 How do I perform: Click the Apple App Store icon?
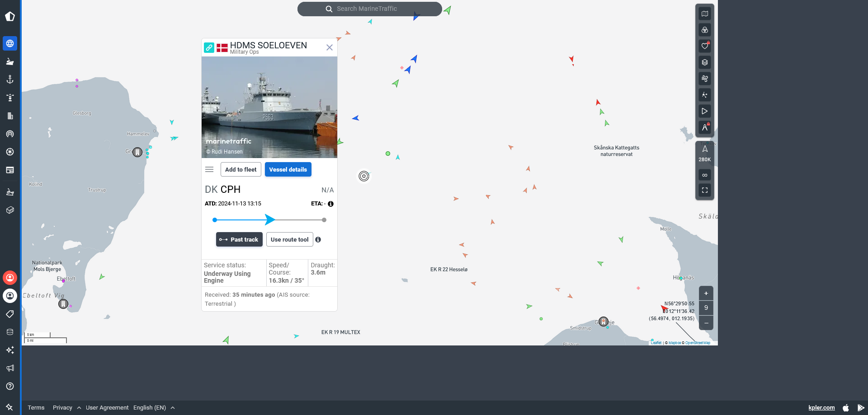pos(846,408)
